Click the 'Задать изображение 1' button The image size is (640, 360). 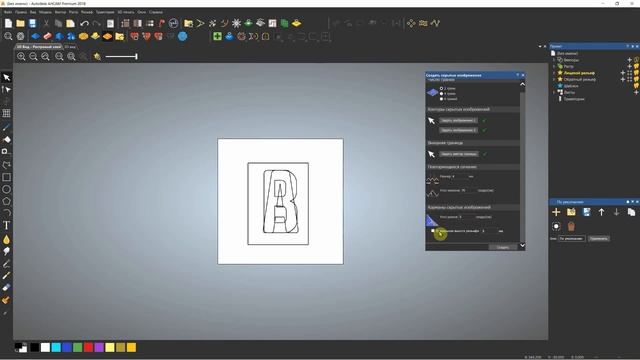(x=458, y=120)
